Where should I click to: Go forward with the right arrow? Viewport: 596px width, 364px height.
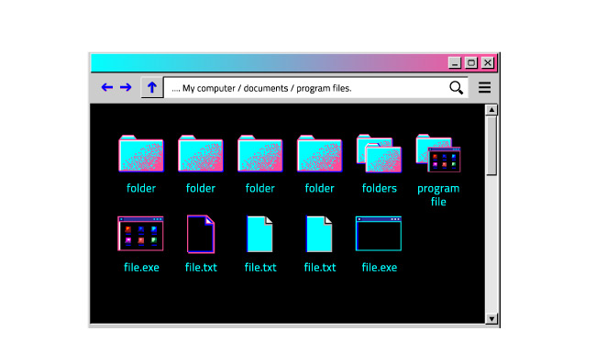[126, 87]
